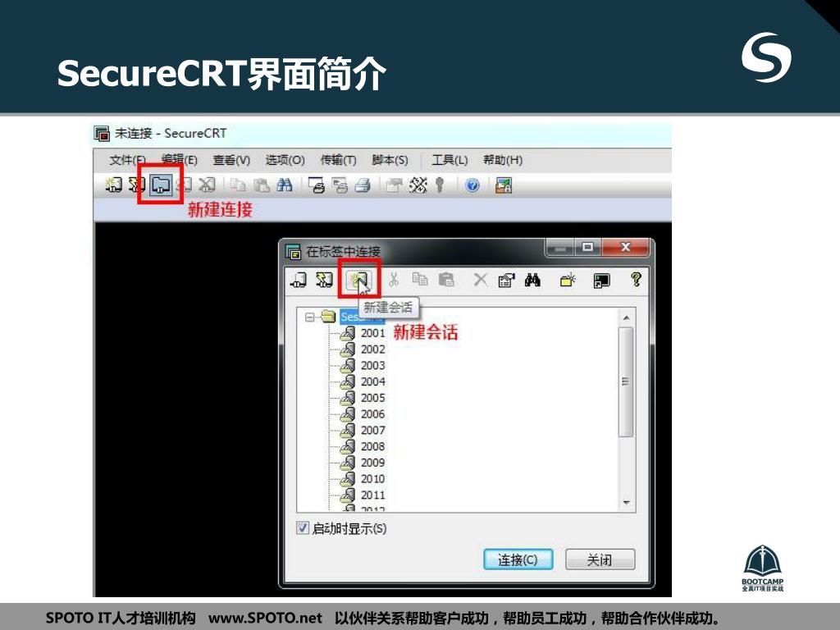Open the 文件(F) menu
This screenshot has width=840, height=630.
(127, 160)
